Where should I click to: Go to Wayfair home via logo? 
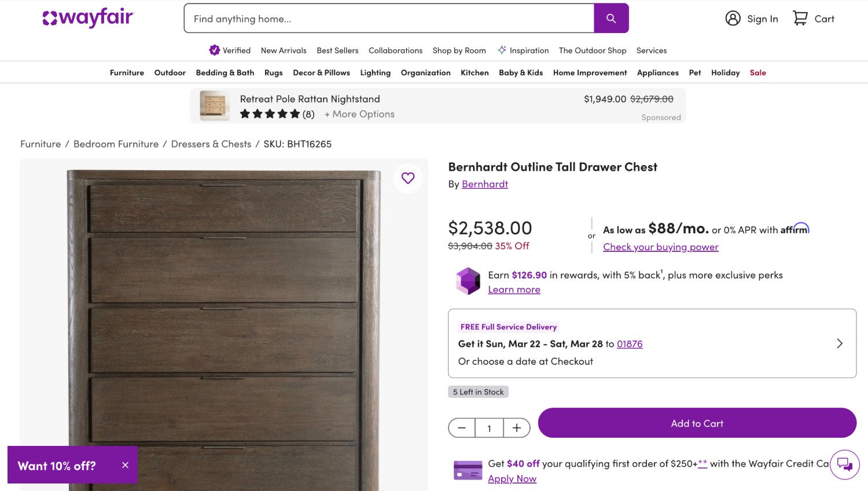coord(88,18)
